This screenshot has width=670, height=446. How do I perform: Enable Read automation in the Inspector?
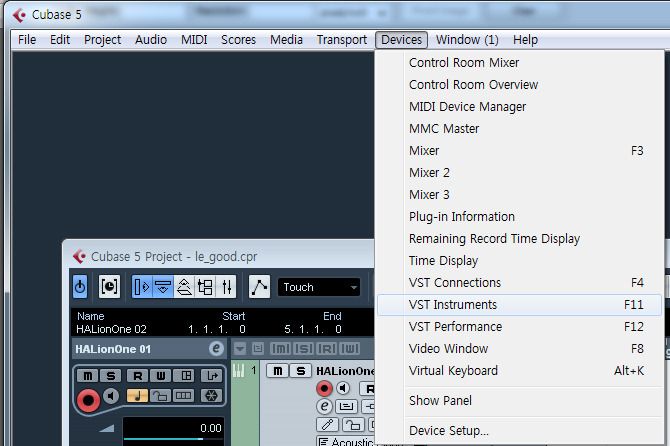click(138, 376)
